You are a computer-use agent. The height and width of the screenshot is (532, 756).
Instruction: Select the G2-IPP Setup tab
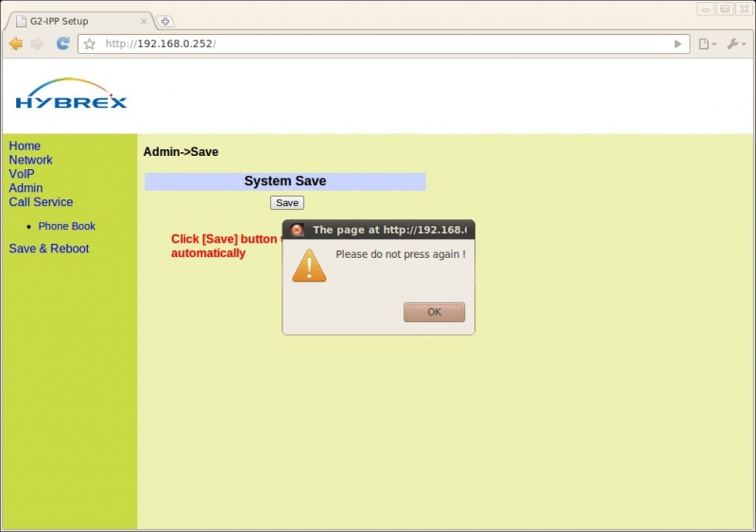coord(79,21)
